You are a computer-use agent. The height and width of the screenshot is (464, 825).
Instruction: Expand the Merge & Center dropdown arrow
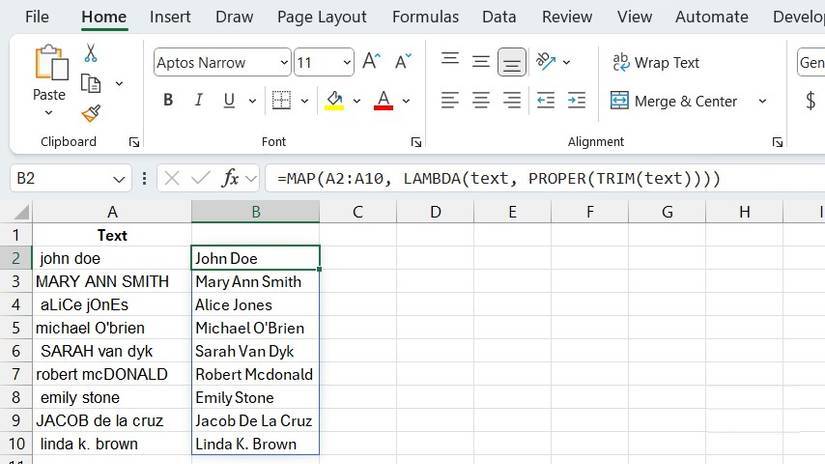(762, 101)
